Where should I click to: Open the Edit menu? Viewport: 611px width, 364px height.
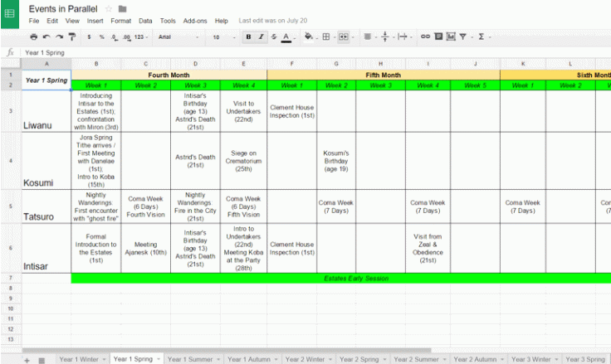tap(52, 21)
